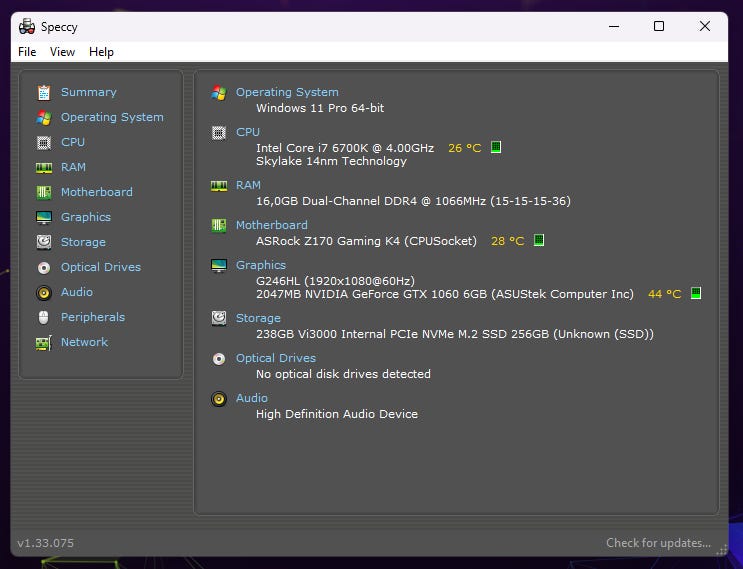Screen dimensions: 743x569
Task: Click the Motherboard heading in summary panel
Action: [x=271, y=225]
